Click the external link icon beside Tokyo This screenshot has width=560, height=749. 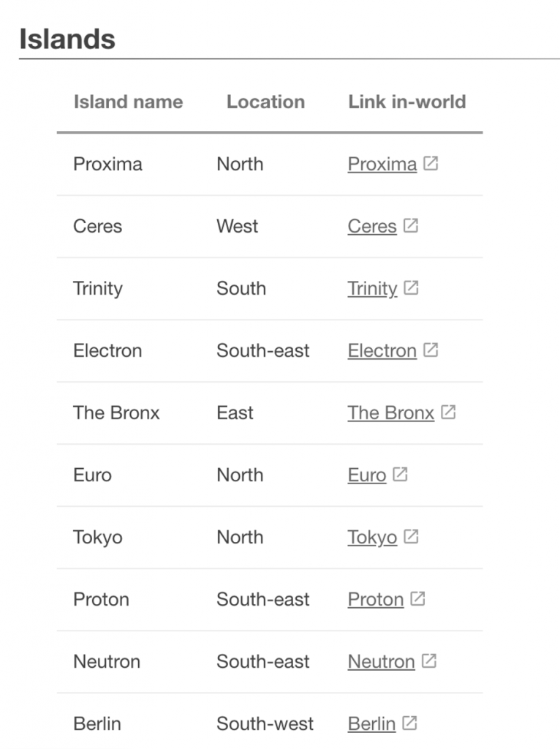click(411, 536)
